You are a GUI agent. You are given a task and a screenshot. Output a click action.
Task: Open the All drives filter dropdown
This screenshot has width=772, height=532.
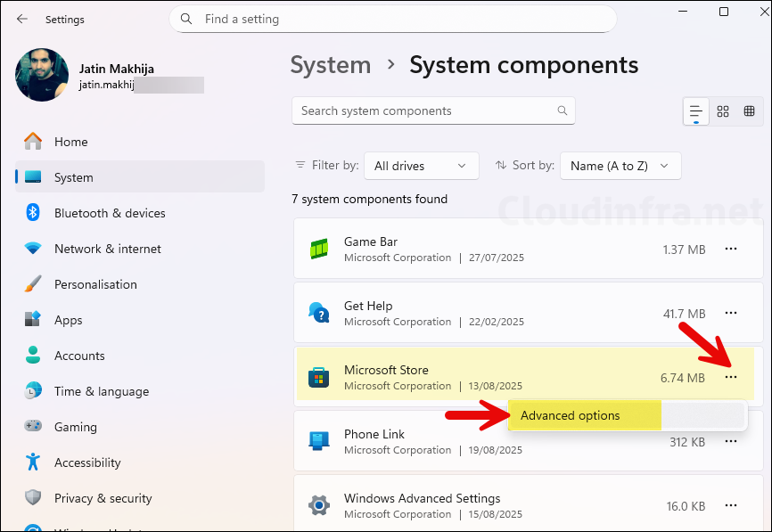tap(422, 166)
